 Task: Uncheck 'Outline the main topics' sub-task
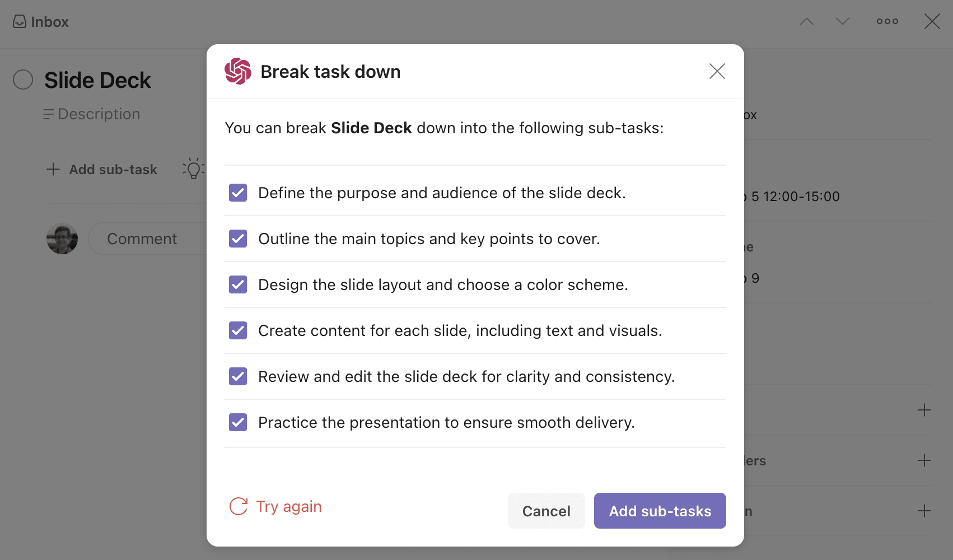point(238,239)
